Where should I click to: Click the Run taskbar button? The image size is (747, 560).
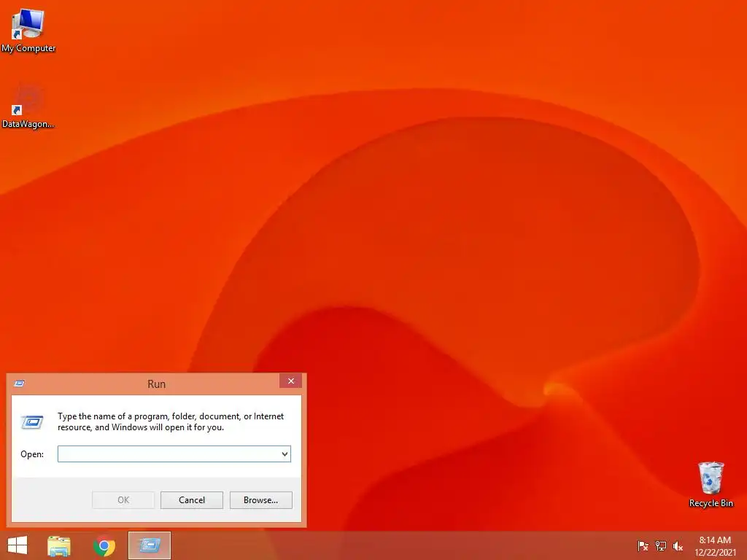click(x=150, y=545)
